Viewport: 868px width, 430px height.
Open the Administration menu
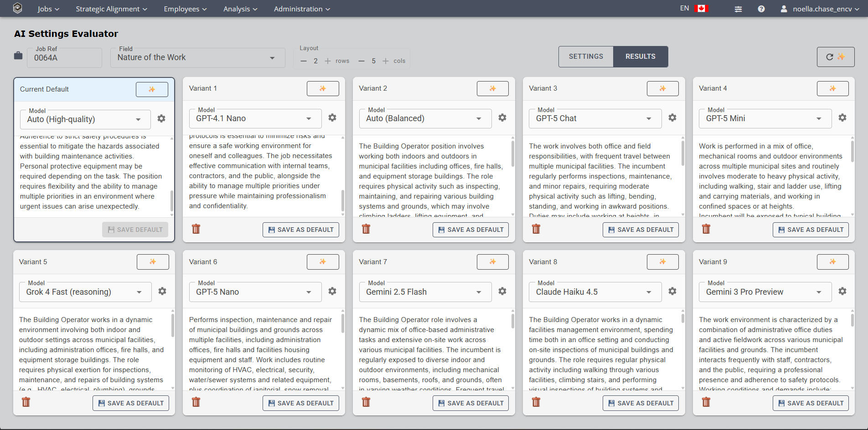point(301,9)
